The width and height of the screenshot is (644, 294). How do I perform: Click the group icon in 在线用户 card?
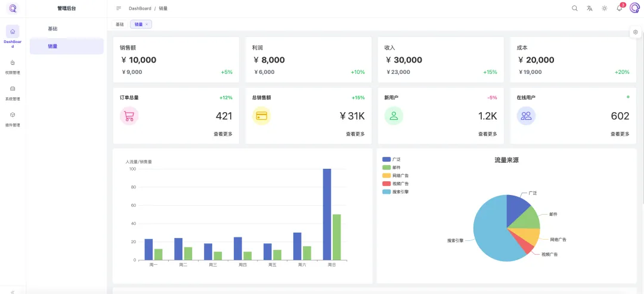pyautogui.click(x=526, y=116)
